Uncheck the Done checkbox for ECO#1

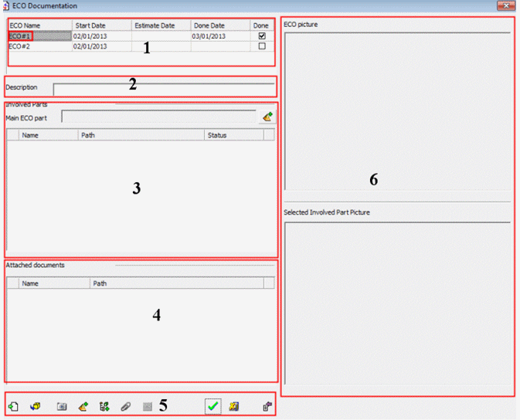coord(262,36)
